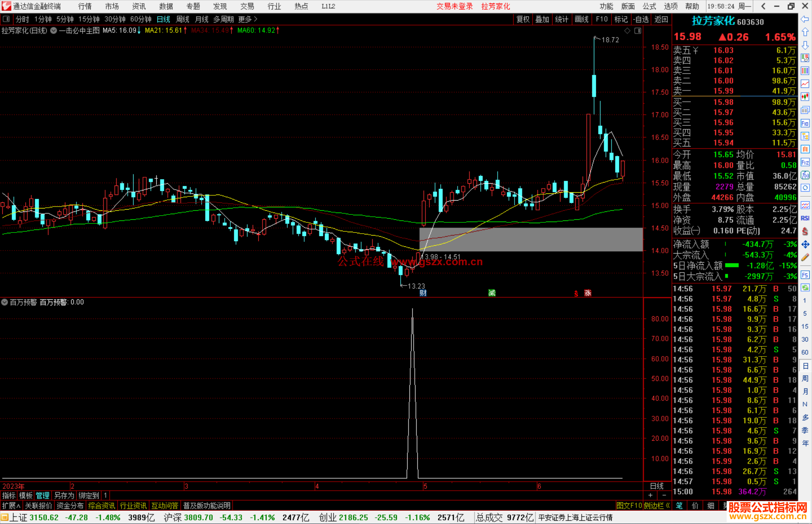Expand the 更多 periods dropdown
The width and height of the screenshot is (812, 524).
click(248, 19)
